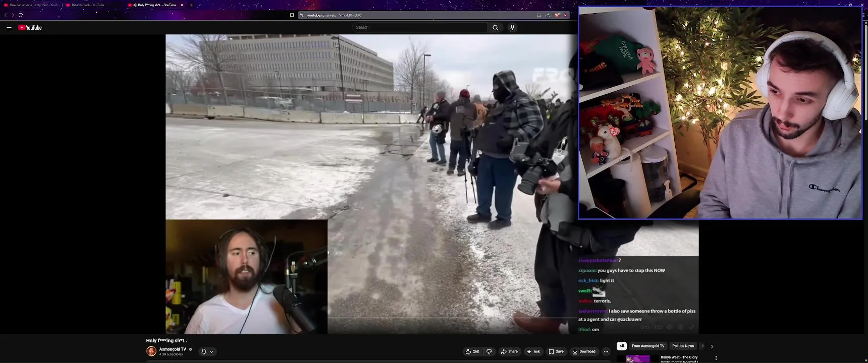
Task: Expand the subscription notification dropdown arrow
Action: (x=211, y=351)
